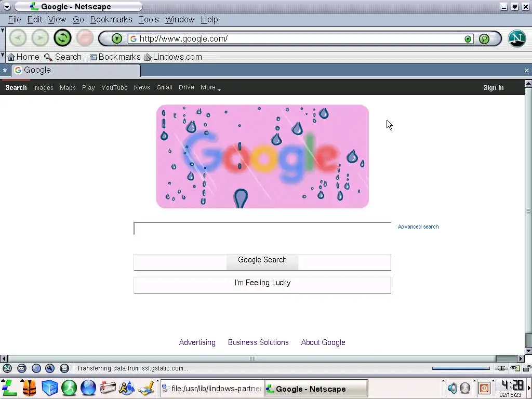Open the Window menu
This screenshot has width=532, height=399.
click(180, 20)
